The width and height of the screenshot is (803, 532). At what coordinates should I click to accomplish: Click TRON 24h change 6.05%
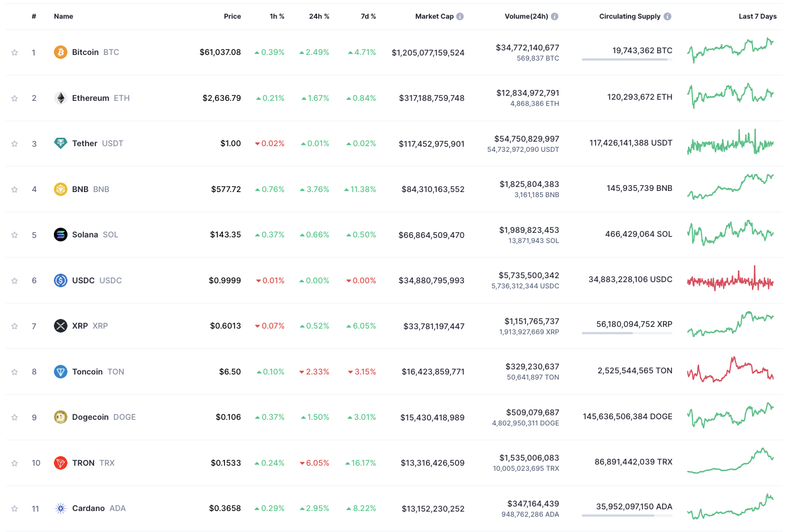(315, 463)
